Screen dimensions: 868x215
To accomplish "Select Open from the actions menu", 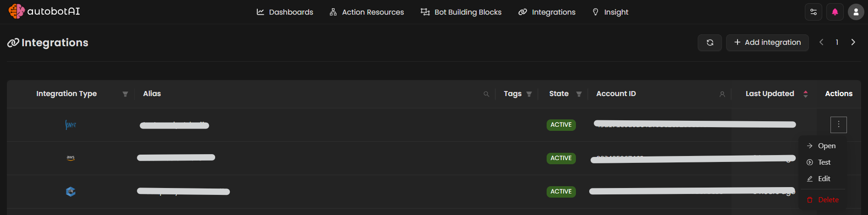I will tap(826, 146).
